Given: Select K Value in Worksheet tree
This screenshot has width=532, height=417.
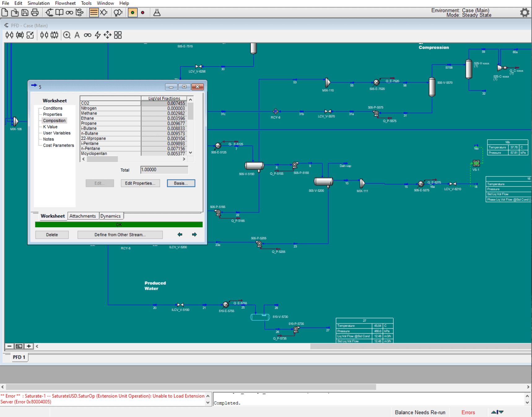Looking at the screenshot, I should [50, 127].
